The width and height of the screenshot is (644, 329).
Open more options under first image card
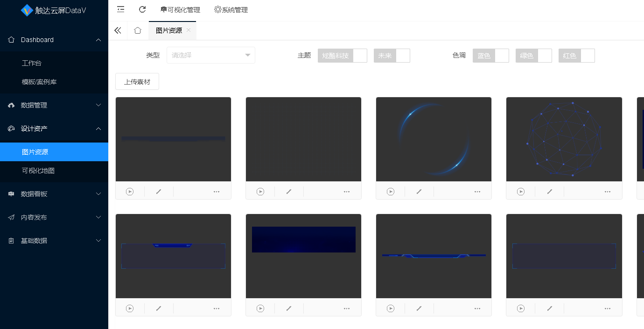[x=217, y=192]
